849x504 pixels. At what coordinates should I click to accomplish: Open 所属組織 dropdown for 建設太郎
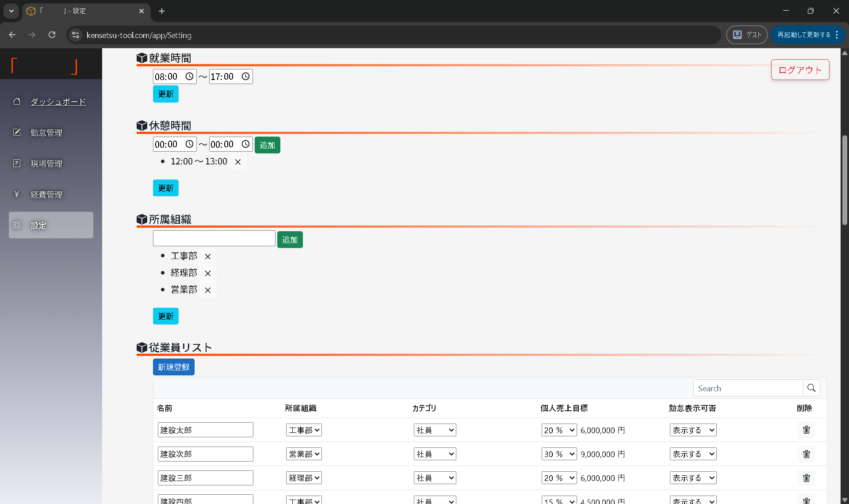[304, 430]
